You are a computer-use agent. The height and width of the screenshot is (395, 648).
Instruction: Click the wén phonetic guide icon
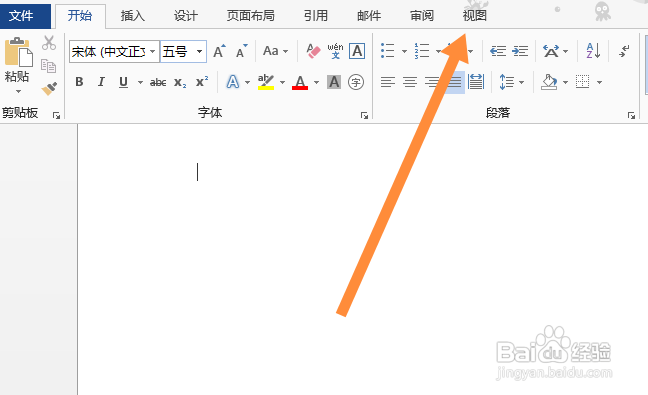click(335, 51)
